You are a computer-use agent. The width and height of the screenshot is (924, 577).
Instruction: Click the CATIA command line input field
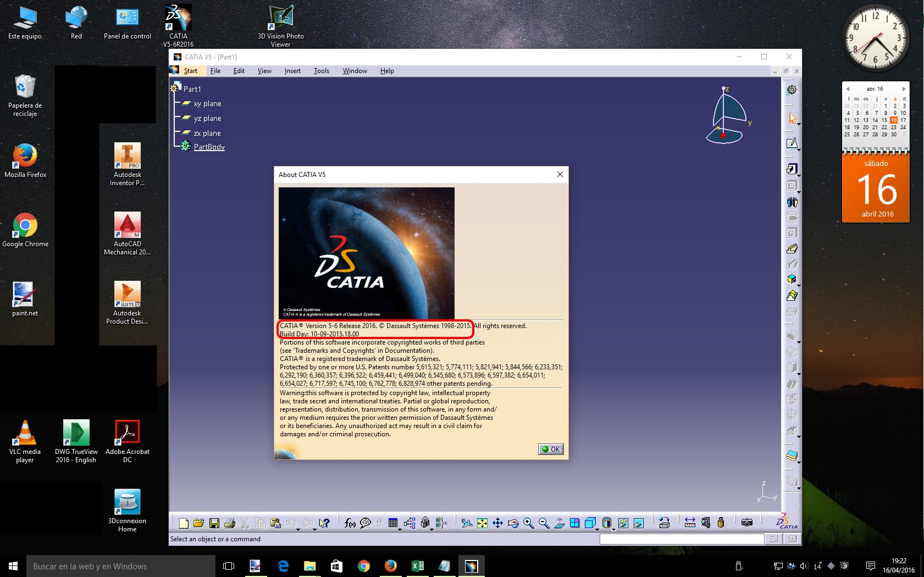click(682, 539)
